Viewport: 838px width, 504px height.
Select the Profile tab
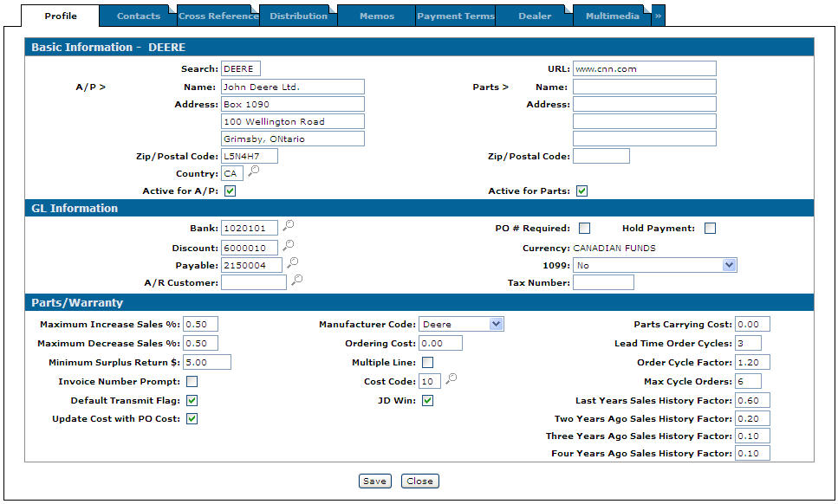pos(61,16)
